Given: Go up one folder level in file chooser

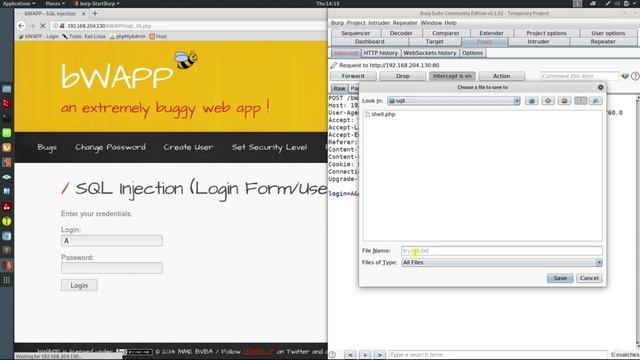Looking at the screenshot, I should [531, 101].
